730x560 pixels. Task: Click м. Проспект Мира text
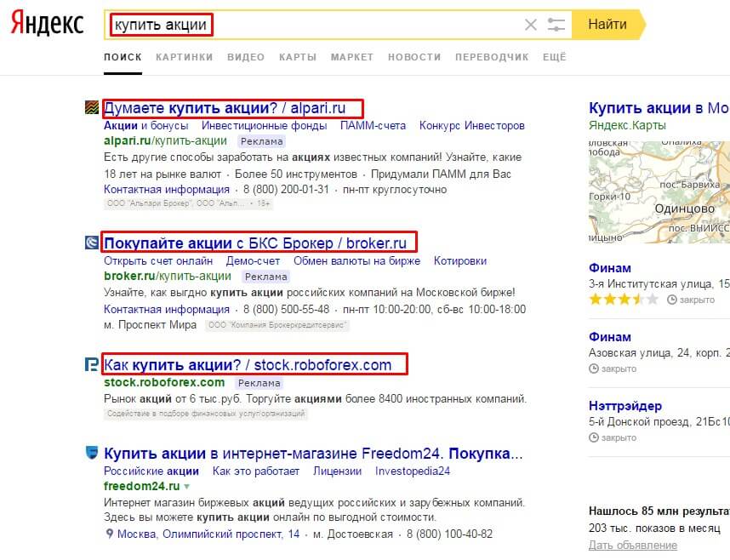pos(150,325)
